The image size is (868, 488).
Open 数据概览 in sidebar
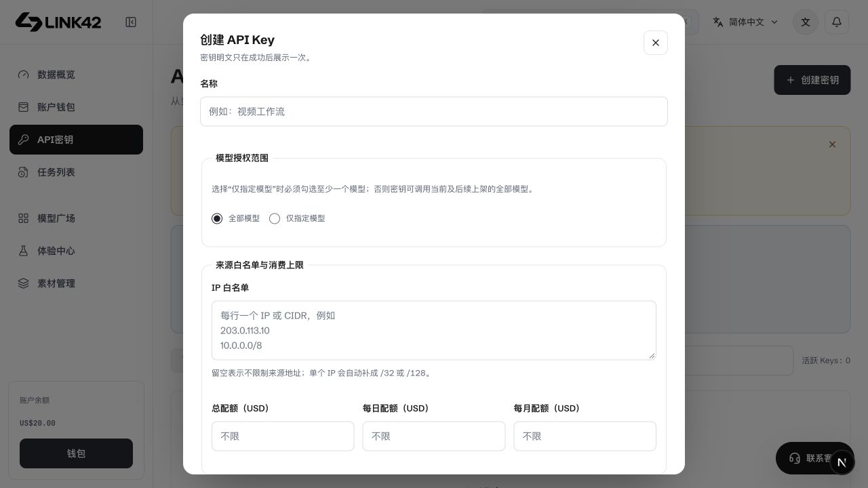[76, 75]
